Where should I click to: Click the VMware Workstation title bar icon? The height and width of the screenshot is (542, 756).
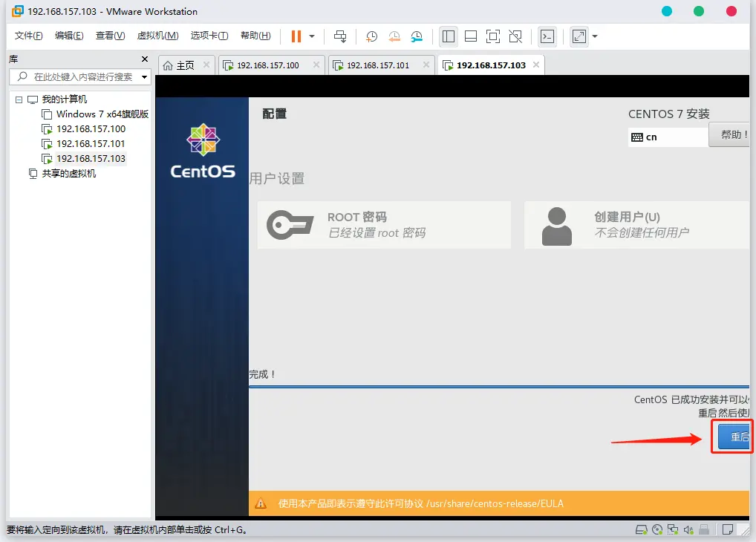click(17, 11)
